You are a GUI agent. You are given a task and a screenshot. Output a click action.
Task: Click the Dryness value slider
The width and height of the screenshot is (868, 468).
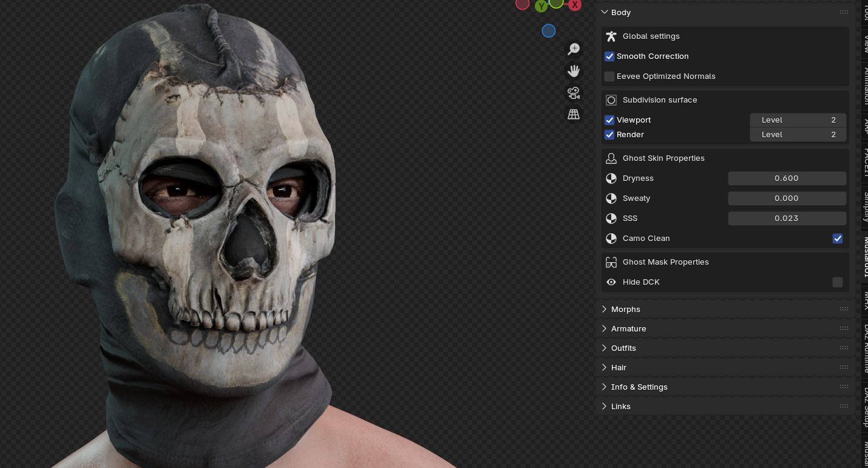(x=787, y=178)
